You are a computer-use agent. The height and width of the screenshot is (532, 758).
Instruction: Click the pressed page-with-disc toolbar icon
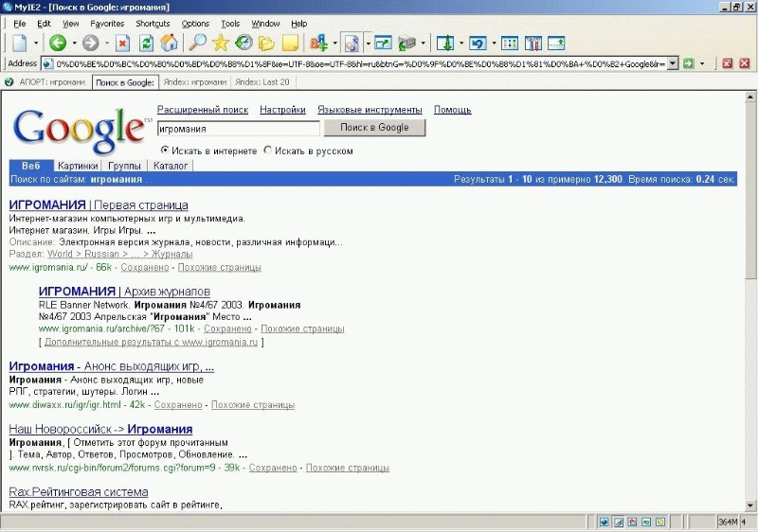352,44
